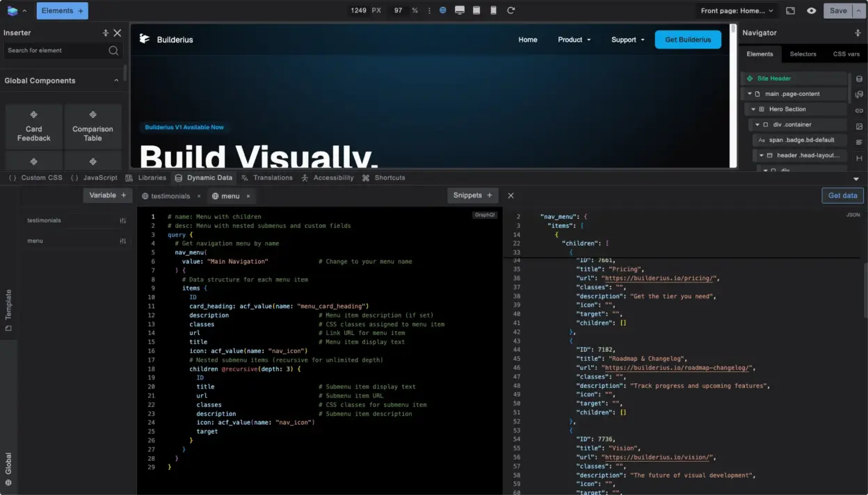This screenshot has height=495, width=868.
Task: Click the kebab menu next to zoom percentage
Action: (x=429, y=10)
